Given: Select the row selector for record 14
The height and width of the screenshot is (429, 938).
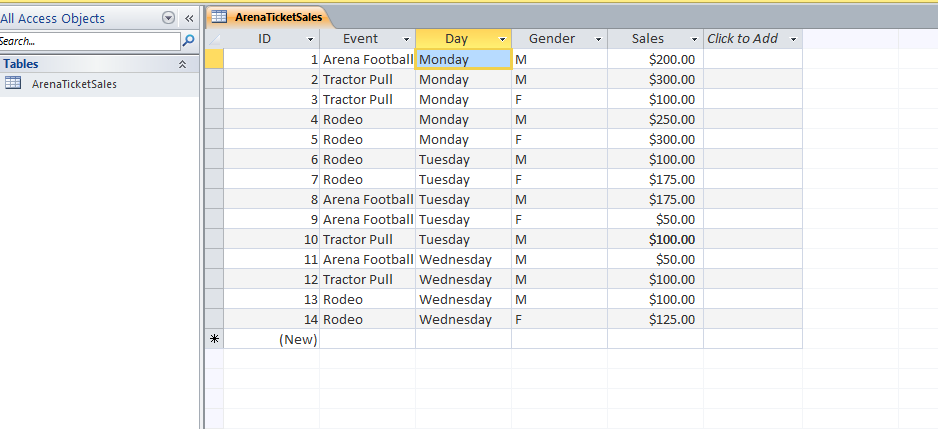Looking at the screenshot, I should pos(214,319).
